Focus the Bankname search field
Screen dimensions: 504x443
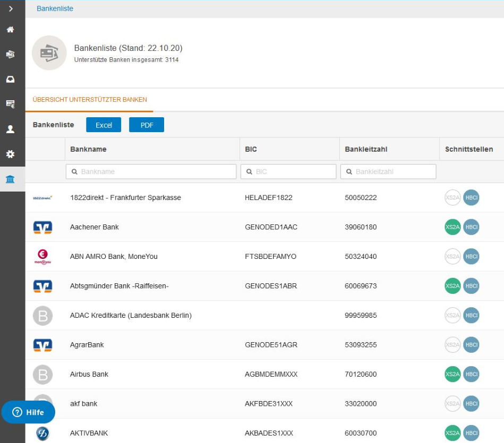click(151, 172)
